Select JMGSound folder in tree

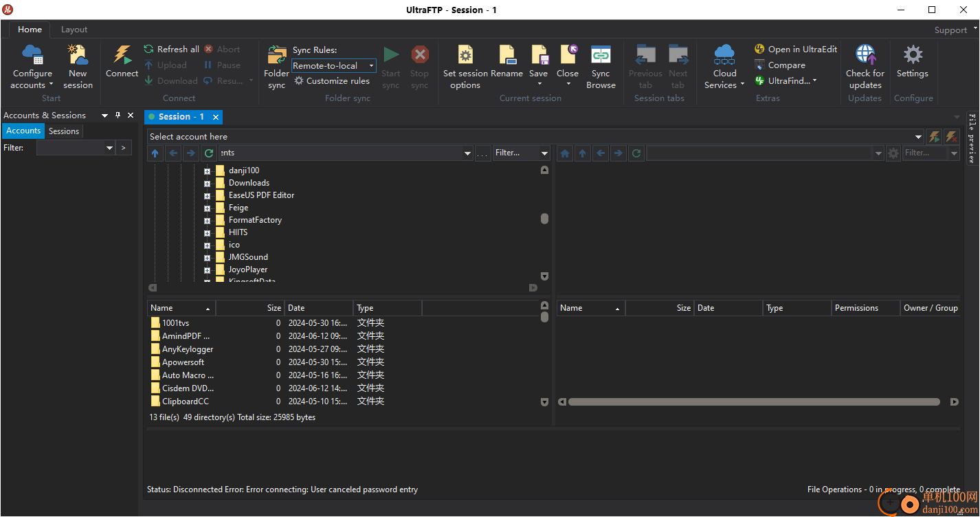point(248,257)
